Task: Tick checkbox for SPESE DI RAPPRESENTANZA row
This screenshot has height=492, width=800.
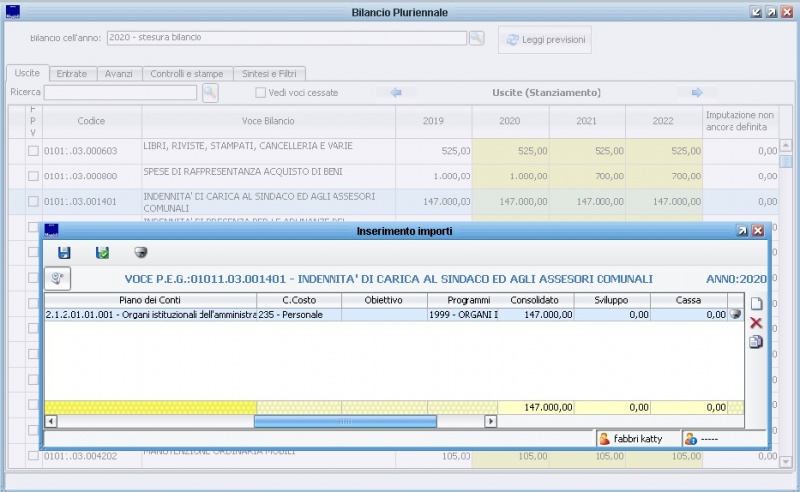Action: (33, 176)
